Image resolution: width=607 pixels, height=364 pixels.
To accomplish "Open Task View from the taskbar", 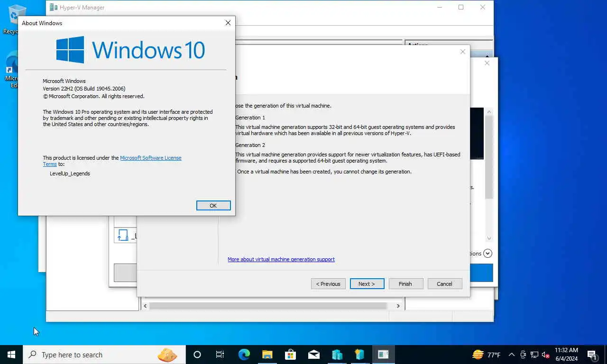I will pos(220,355).
